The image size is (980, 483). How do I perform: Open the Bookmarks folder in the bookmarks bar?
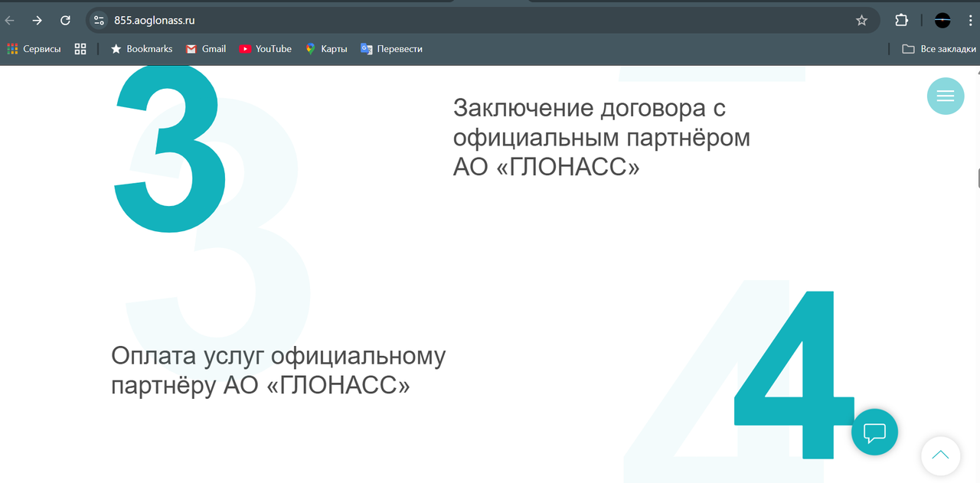142,49
